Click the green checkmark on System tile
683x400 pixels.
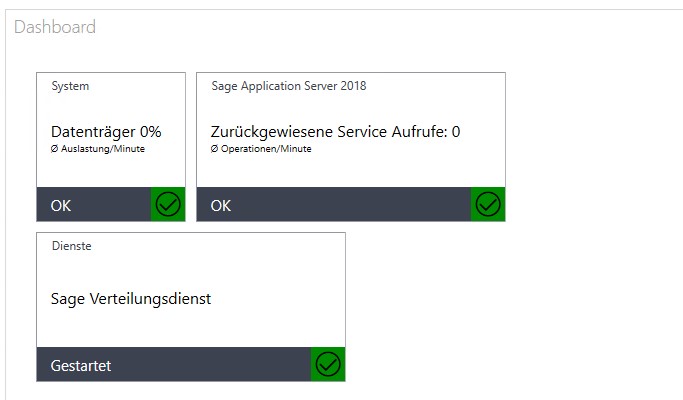168,205
